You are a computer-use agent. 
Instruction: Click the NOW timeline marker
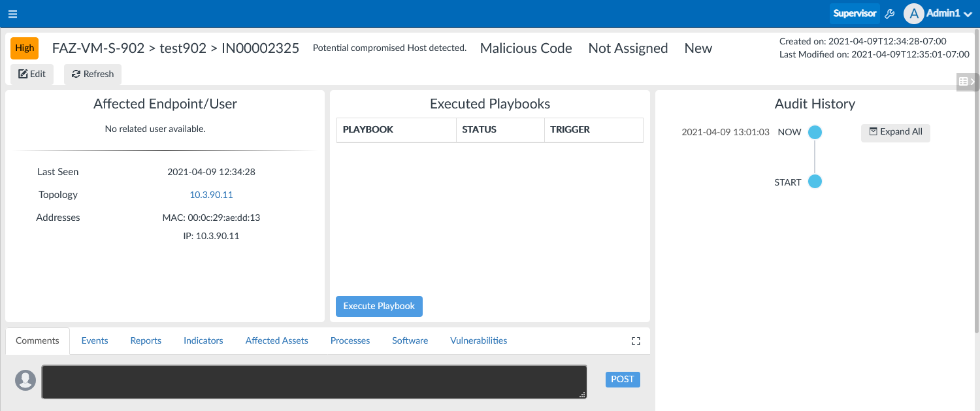815,132
